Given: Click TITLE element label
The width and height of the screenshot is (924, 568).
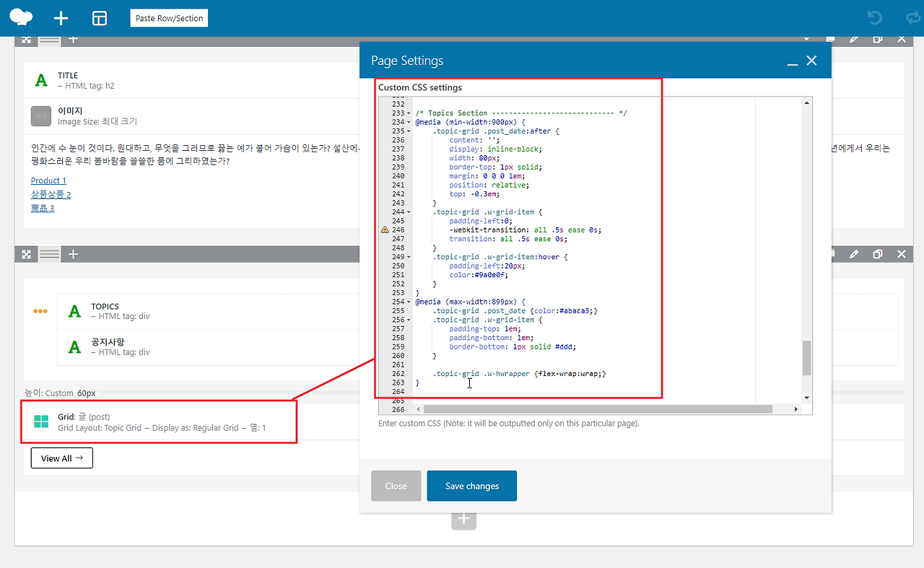Looking at the screenshot, I should pyautogui.click(x=68, y=75).
